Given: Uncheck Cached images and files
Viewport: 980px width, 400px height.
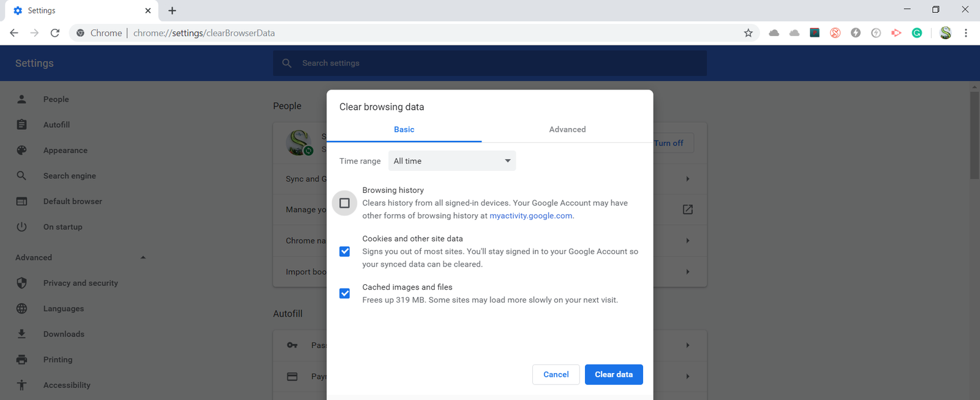Looking at the screenshot, I should click(345, 293).
